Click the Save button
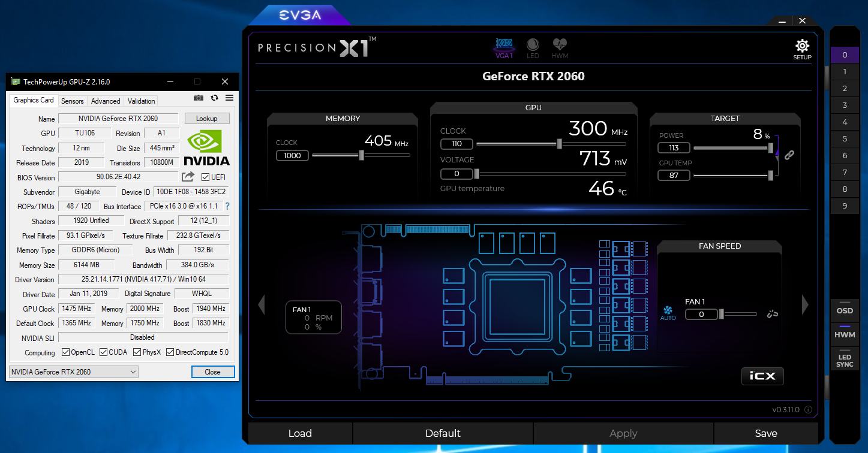The height and width of the screenshot is (453, 868). (766, 433)
